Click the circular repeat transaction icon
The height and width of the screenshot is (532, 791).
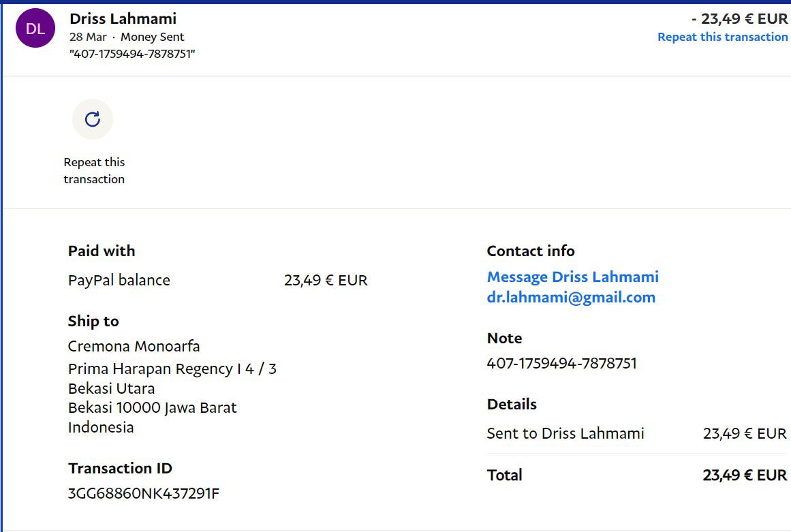pos(93,119)
